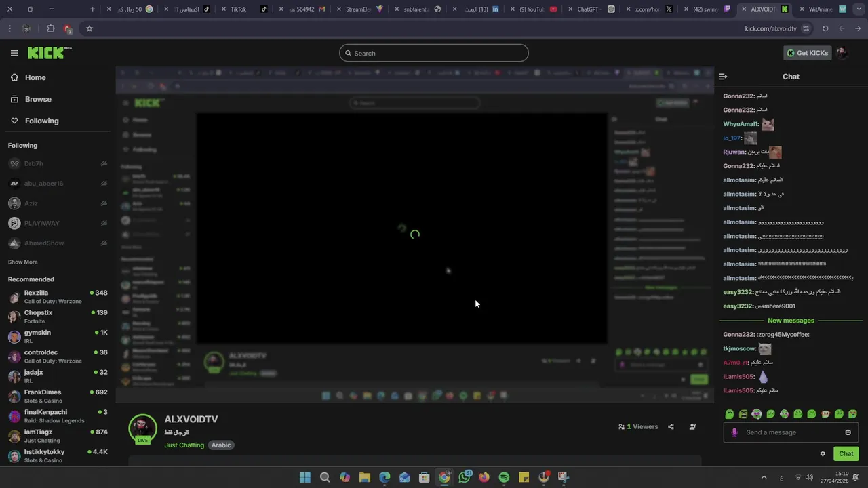Show hidden system tray icons
Viewport: 868px width, 488px height.
coord(764,478)
